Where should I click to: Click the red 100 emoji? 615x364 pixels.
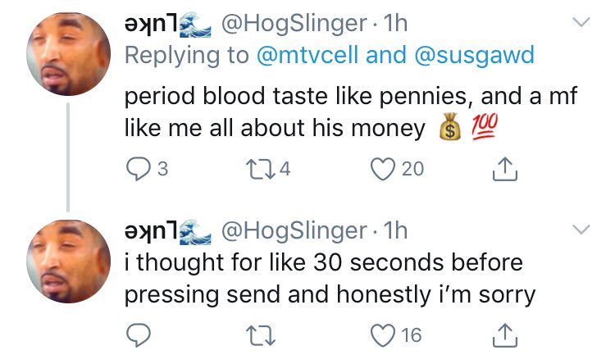pos(482,129)
